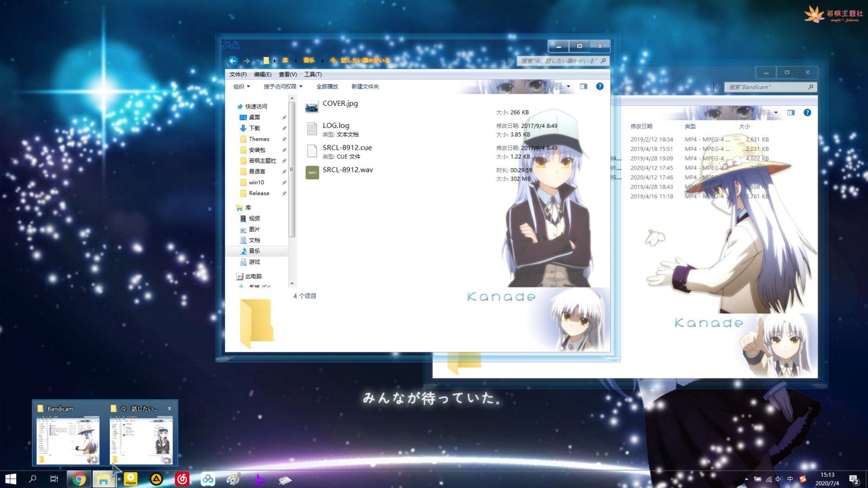
Task: Click the search box in the Bandicam window
Action: (770, 87)
